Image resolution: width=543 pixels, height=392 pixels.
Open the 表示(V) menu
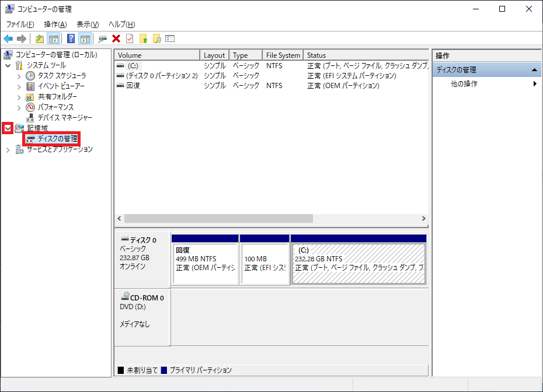point(88,24)
